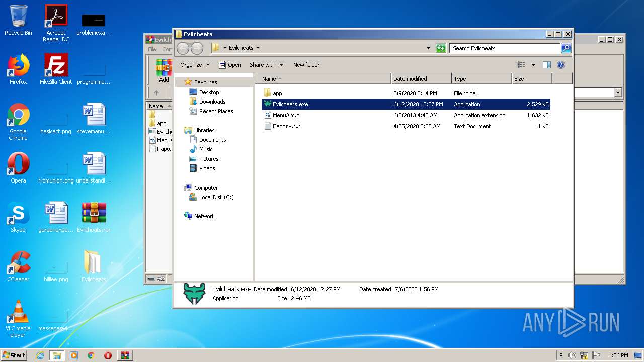
Task: Open File menu in WinRAR window
Action: click(x=152, y=49)
